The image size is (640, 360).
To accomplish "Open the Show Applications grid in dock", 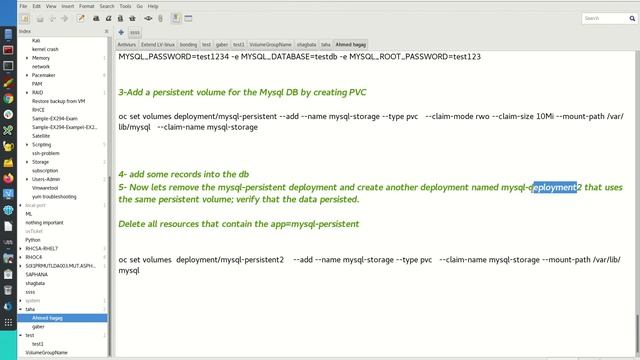I will click(x=8, y=322).
